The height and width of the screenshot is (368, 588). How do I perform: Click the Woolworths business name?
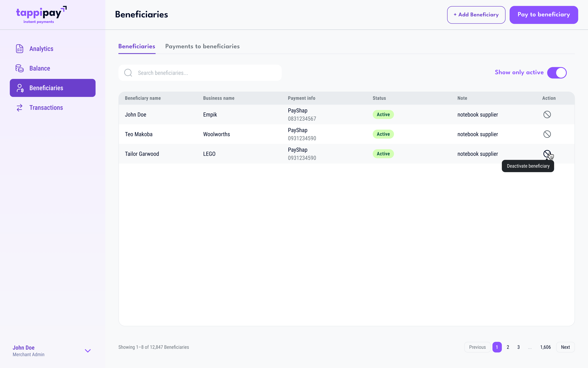coord(216,134)
